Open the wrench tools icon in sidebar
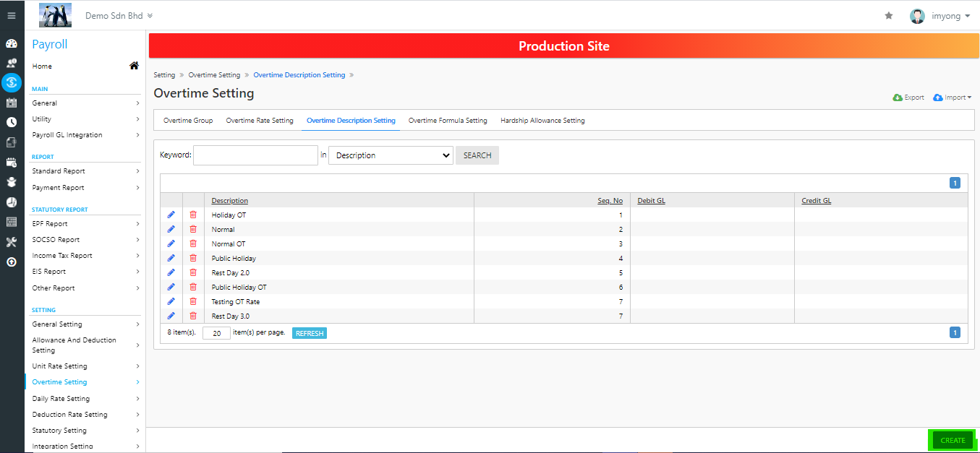This screenshot has height=453, width=980. (x=12, y=242)
